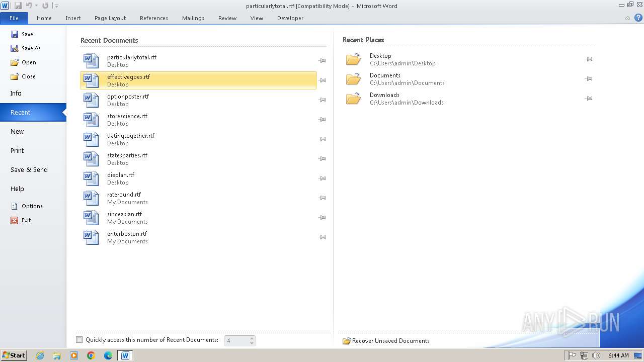Open recent document storescience.rtf
644x362 pixels.
[x=198, y=120]
